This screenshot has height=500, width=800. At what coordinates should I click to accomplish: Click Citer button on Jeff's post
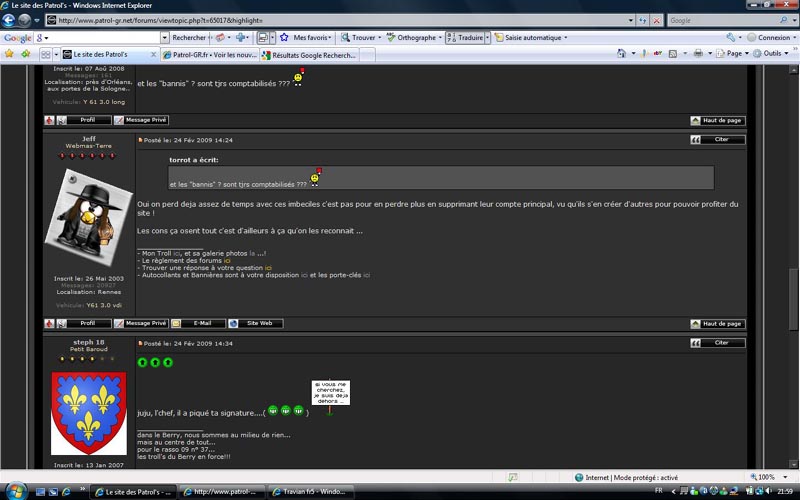click(718, 139)
